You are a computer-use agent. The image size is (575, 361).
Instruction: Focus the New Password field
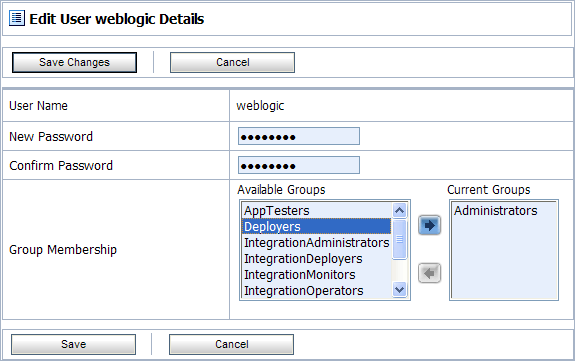(299, 136)
